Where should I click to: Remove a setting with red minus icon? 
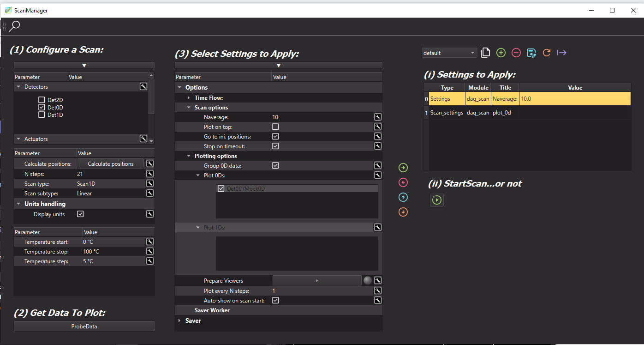click(x=516, y=53)
